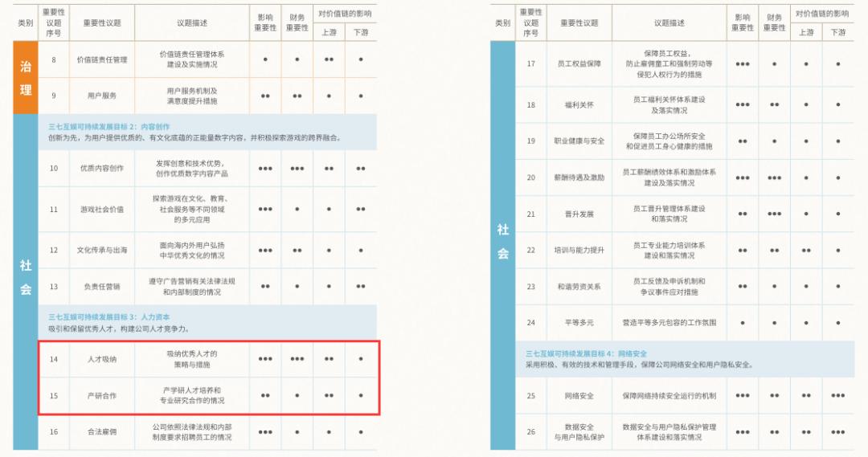Click topic number 17

531,64
